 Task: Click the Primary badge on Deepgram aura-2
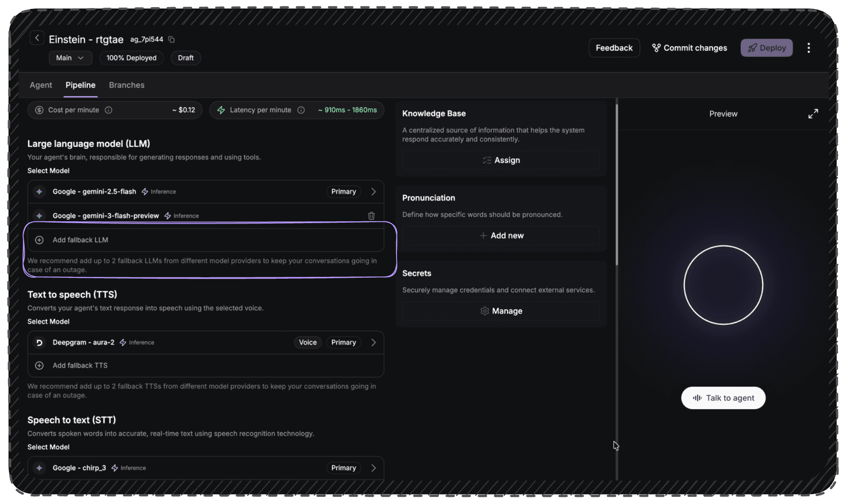344,343
